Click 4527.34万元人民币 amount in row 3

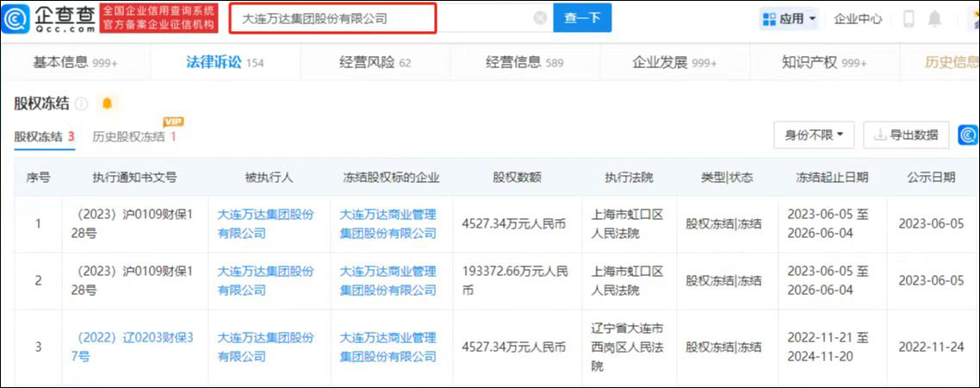pyautogui.click(x=513, y=347)
